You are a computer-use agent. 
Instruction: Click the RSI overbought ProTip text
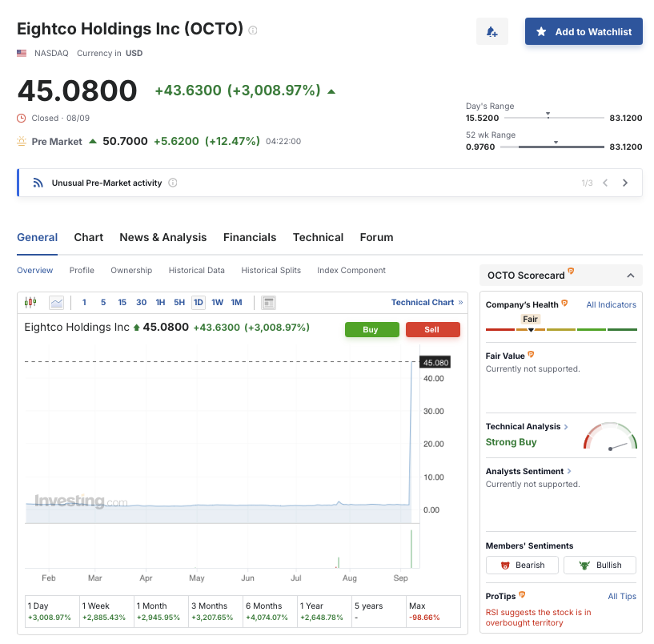[x=538, y=618]
